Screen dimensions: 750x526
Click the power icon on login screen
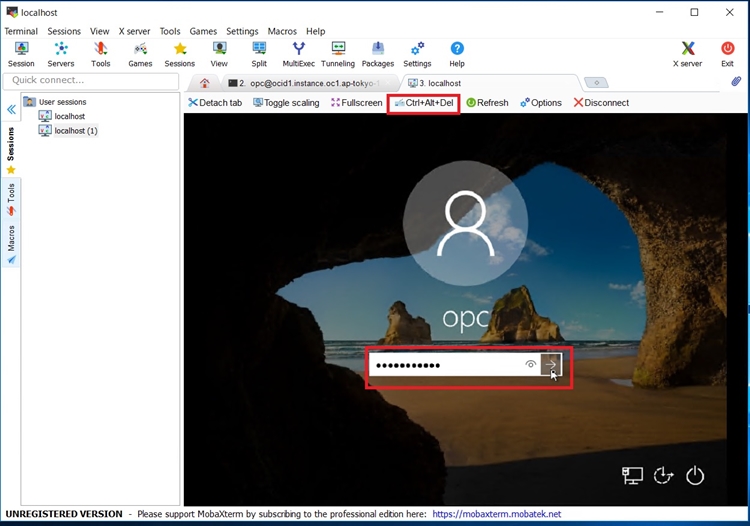(x=696, y=477)
